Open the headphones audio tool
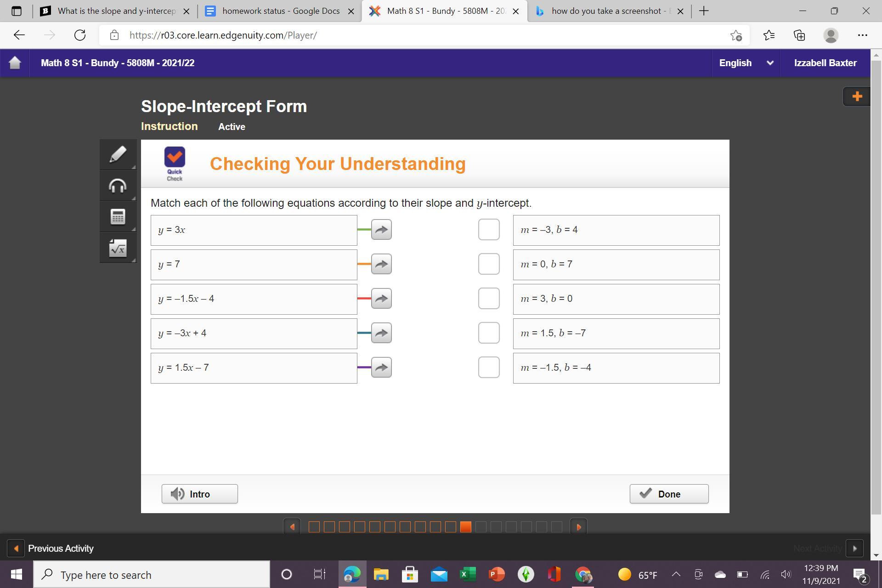 tap(118, 186)
